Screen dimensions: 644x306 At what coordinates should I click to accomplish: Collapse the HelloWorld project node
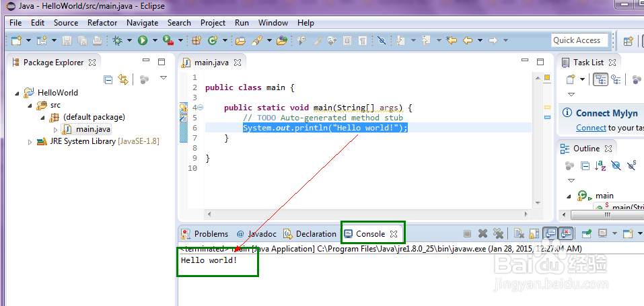[17, 93]
